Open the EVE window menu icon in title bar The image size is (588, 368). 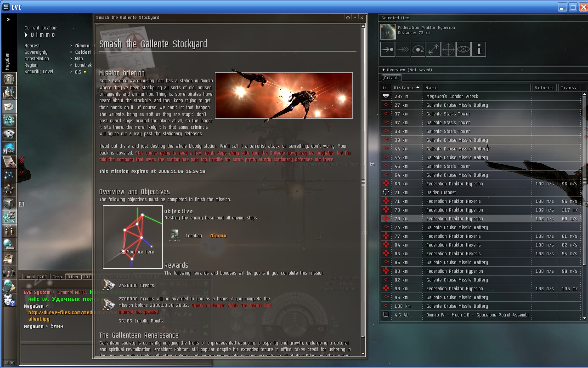(6, 7)
